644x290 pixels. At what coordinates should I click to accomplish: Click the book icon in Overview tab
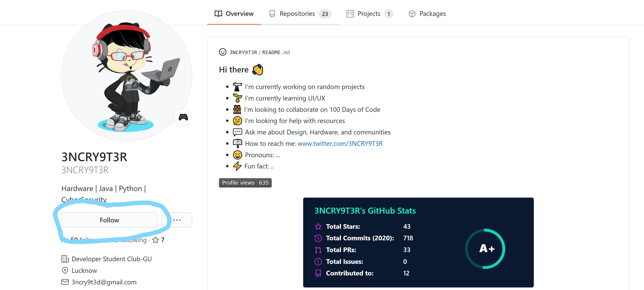pyautogui.click(x=218, y=13)
